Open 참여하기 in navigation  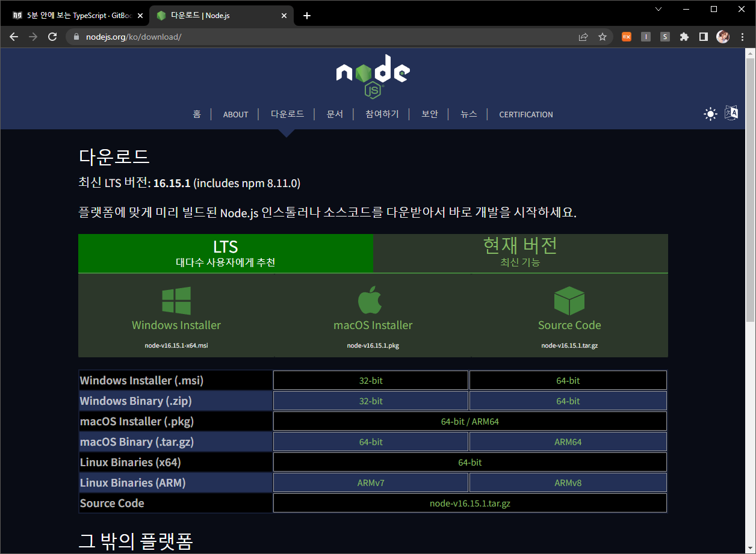click(382, 114)
